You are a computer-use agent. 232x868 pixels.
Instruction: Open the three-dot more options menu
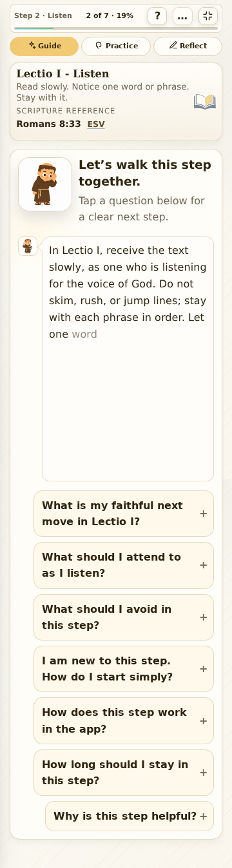click(182, 16)
